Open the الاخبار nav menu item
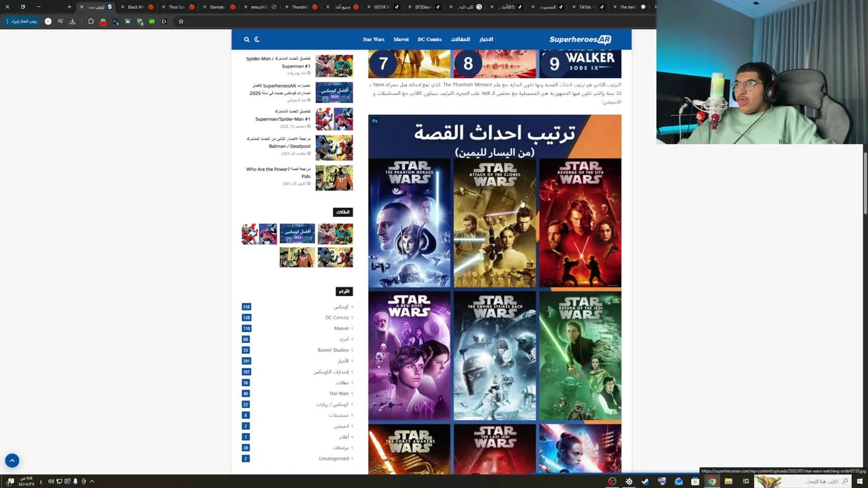The image size is (868, 488). coord(486,39)
